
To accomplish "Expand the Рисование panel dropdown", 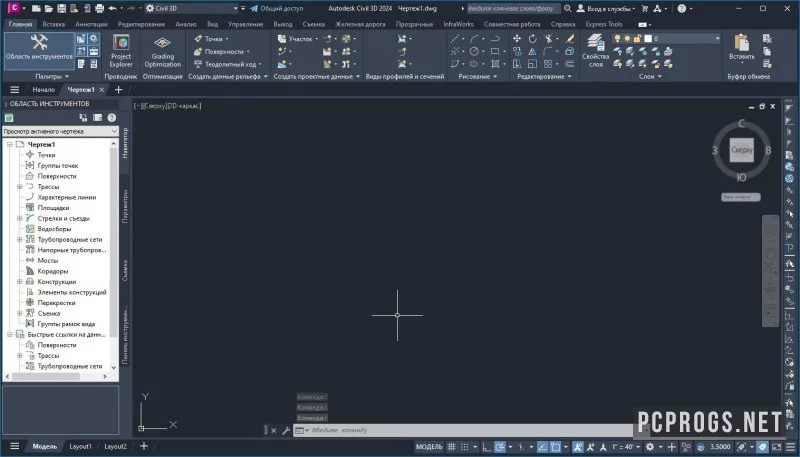I will [x=477, y=77].
